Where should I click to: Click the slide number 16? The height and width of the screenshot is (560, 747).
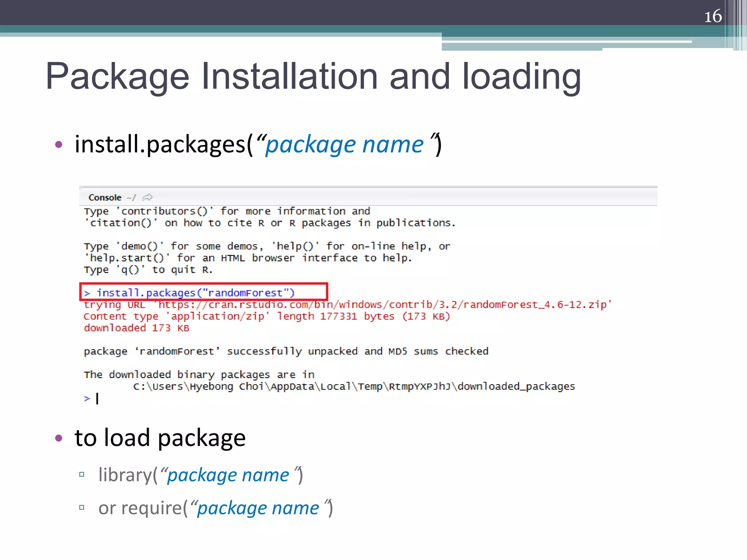click(x=713, y=16)
